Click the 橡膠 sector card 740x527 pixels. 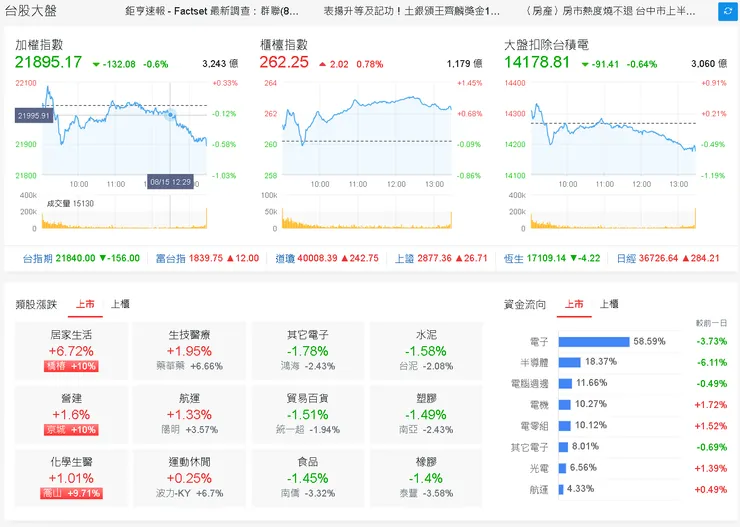[426, 478]
